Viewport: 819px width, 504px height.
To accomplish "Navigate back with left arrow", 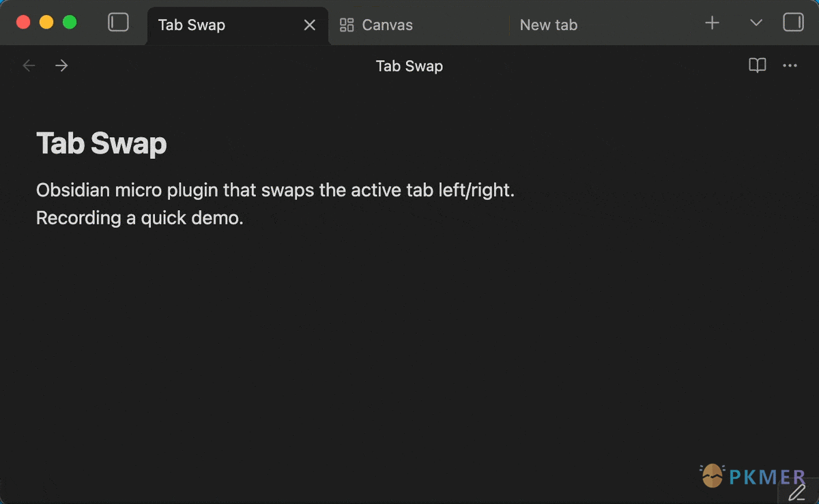I will click(29, 65).
